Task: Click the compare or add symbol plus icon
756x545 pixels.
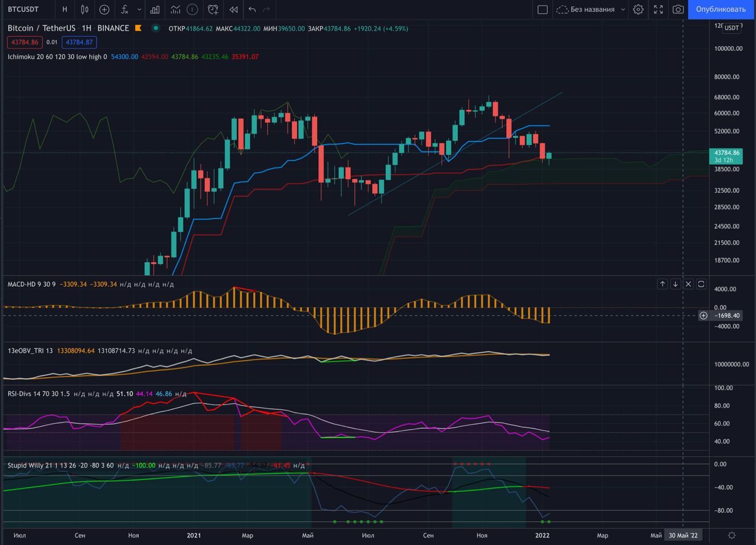Action: [105, 9]
